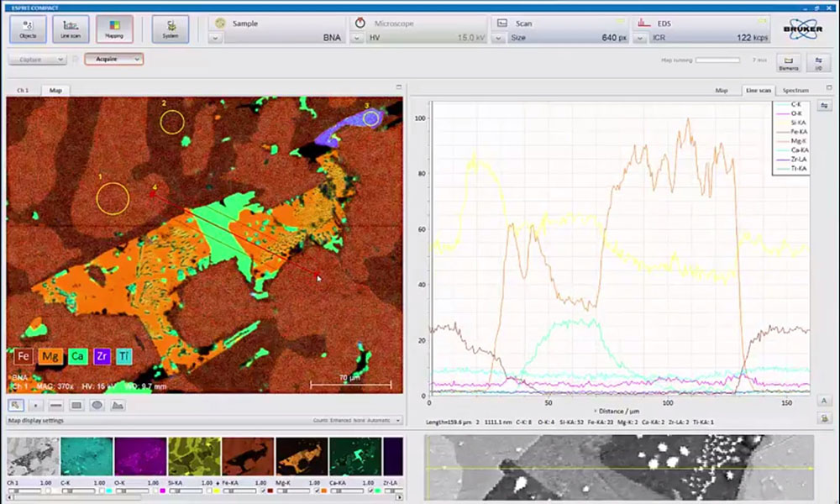Viewport: 840px width, 504px height.
Task: Select the Ca-KA element map thumbnail
Action: pyautogui.click(x=355, y=457)
